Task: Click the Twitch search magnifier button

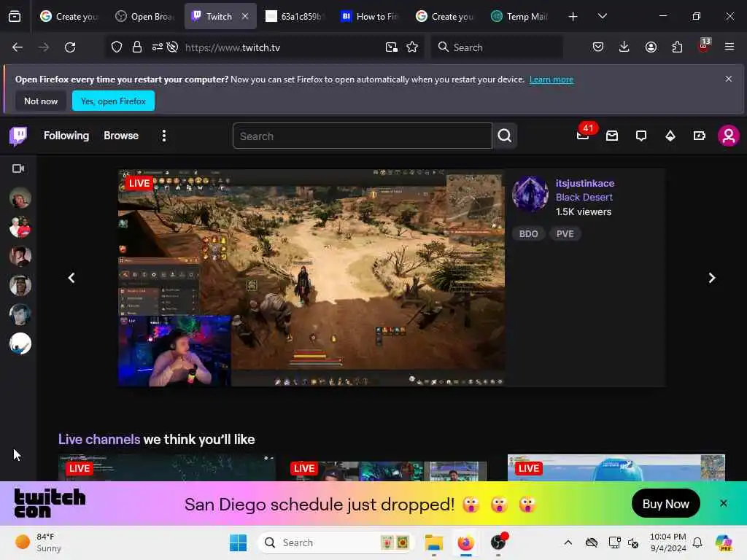Action: coord(505,136)
